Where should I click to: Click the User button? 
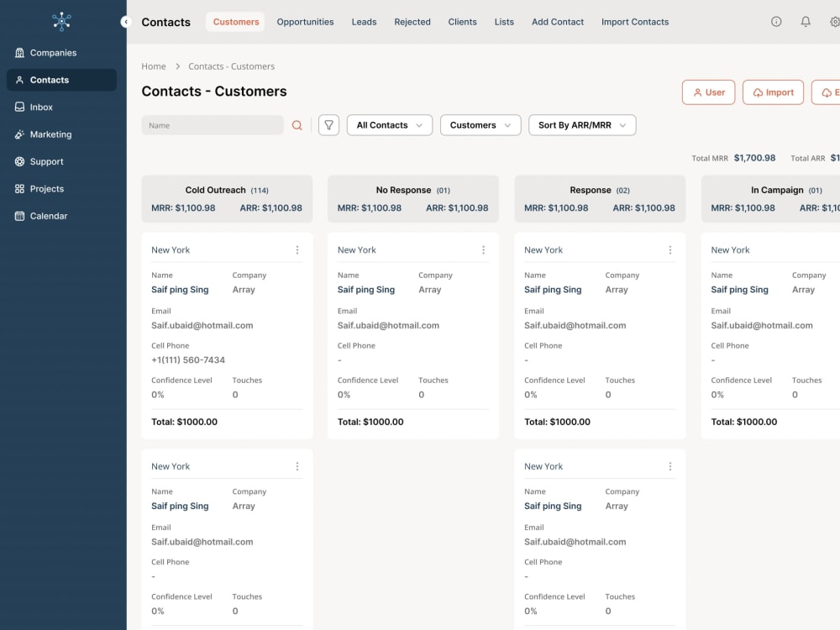[x=709, y=92]
